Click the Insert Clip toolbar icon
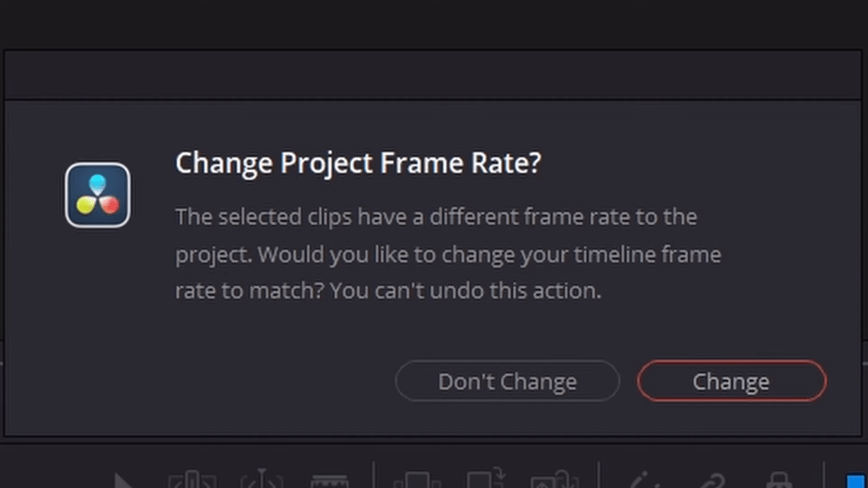Image resolution: width=868 pixels, height=488 pixels. click(x=417, y=480)
